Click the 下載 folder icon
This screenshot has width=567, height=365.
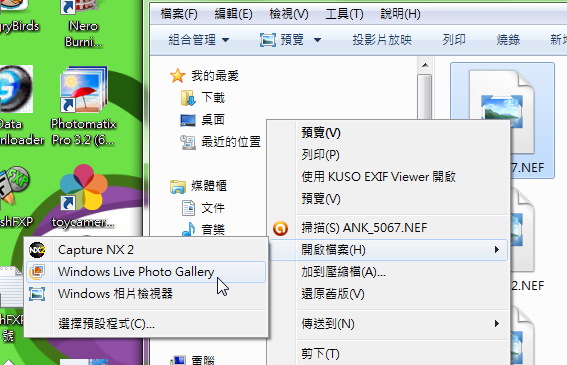point(188,98)
